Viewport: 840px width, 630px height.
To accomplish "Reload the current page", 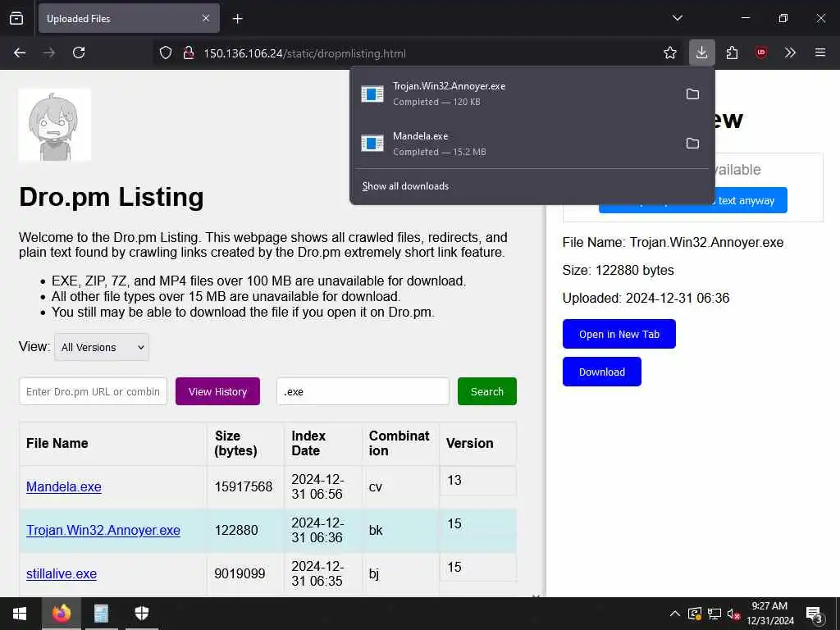I will (79, 52).
